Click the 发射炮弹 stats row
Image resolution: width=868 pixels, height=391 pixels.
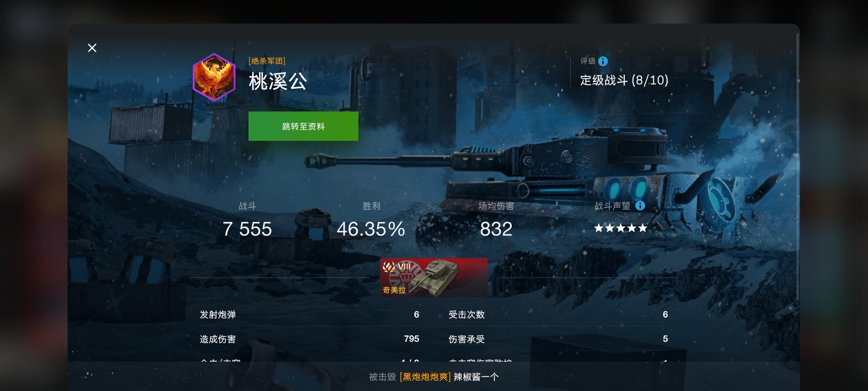click(x=309, y=314)
